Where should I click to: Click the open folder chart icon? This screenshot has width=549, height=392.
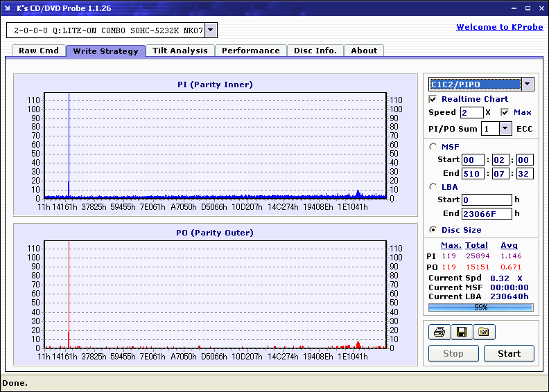[x=485, y=332]
